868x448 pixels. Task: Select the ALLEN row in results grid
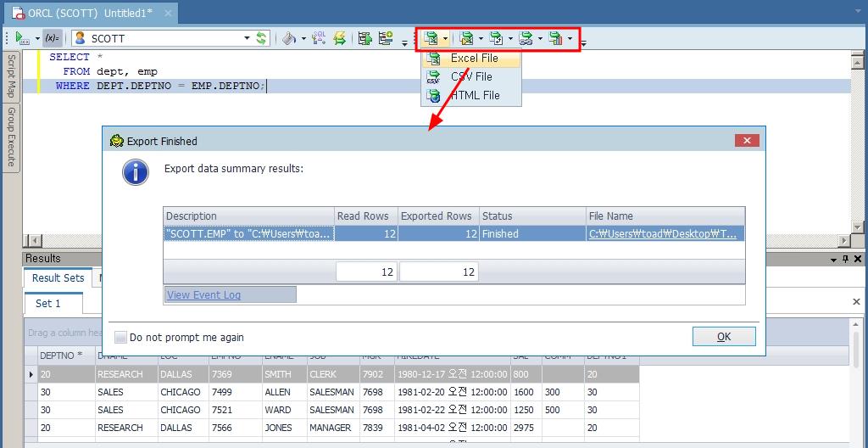(x=277, y=392)
